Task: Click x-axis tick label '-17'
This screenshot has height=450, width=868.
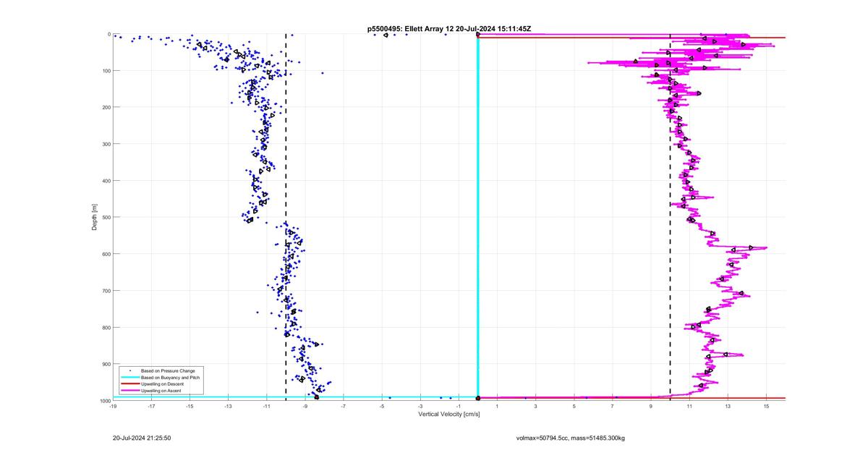Action: (x=151, y=406)
